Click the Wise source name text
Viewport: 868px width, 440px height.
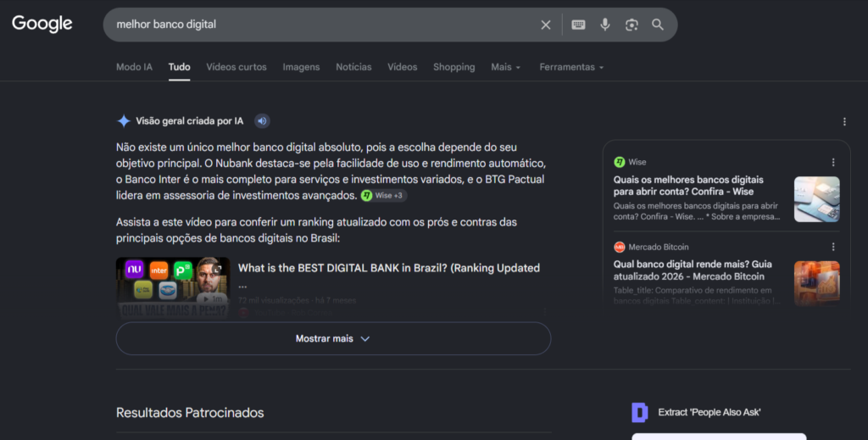[637, 162]
